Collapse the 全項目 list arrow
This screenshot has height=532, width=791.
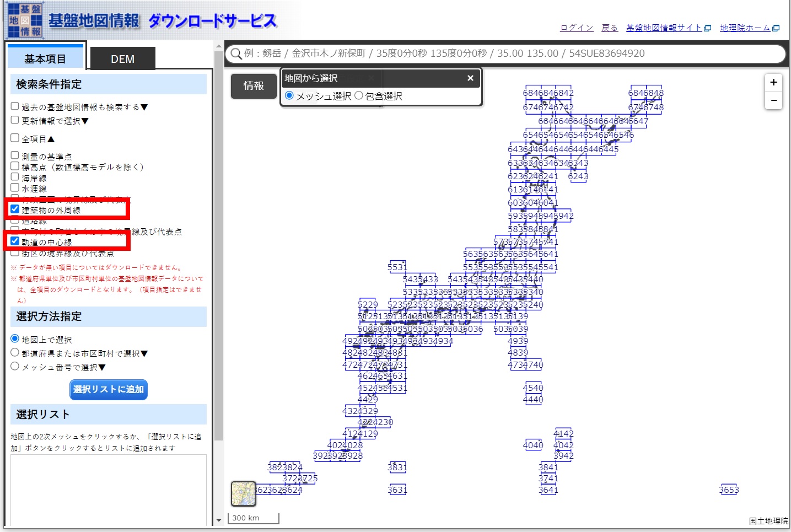[51, 139]
